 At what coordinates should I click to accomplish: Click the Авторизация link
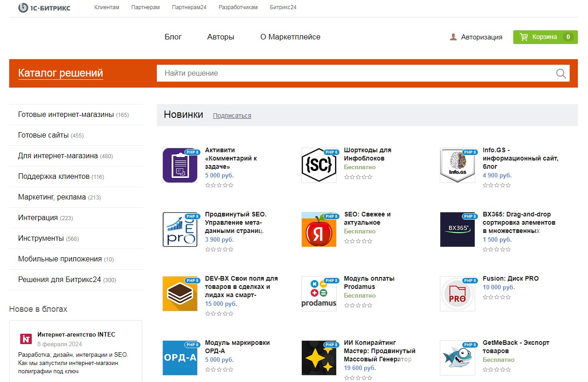tap(482, 37)
